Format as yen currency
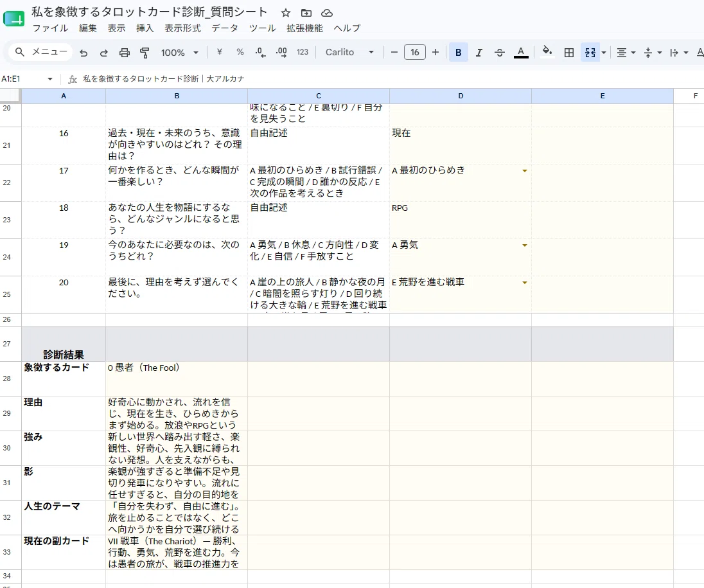 tap(220, 52)
